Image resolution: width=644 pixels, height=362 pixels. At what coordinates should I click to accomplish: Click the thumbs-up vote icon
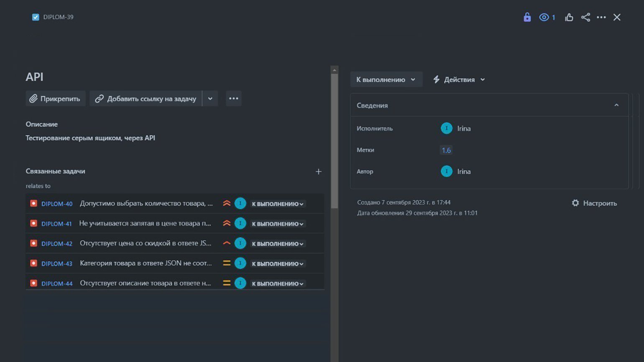pos(569,17)
